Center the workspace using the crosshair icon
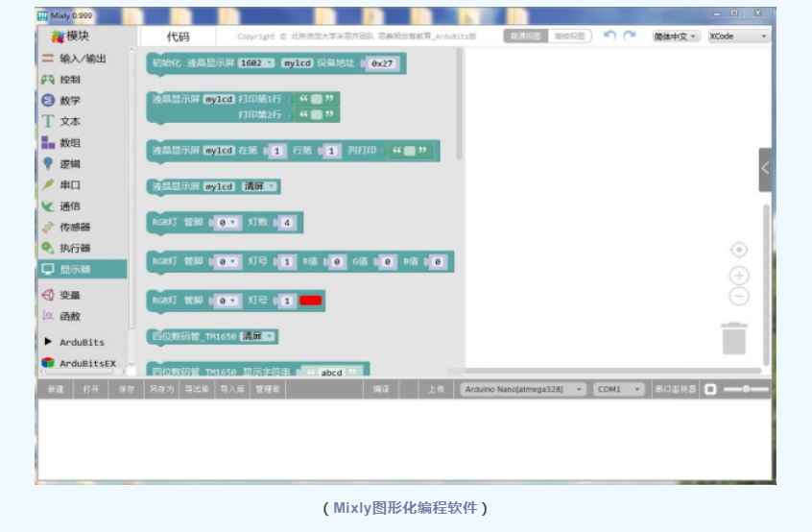The width and height of the screenshot is (812, 532). point(738,250)
